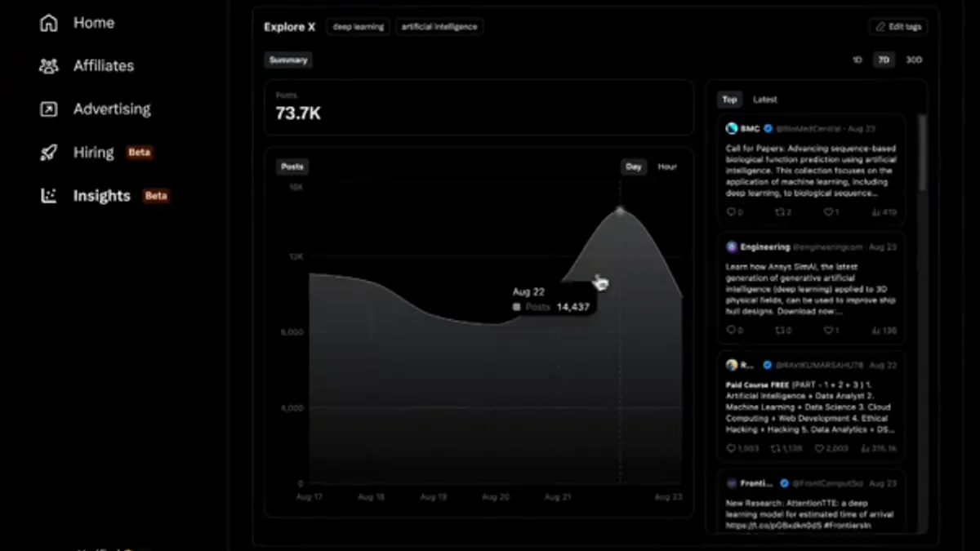980x551 pixels.
Task: Click the posts panel vertical scrollbar
Action: point(923,152)
